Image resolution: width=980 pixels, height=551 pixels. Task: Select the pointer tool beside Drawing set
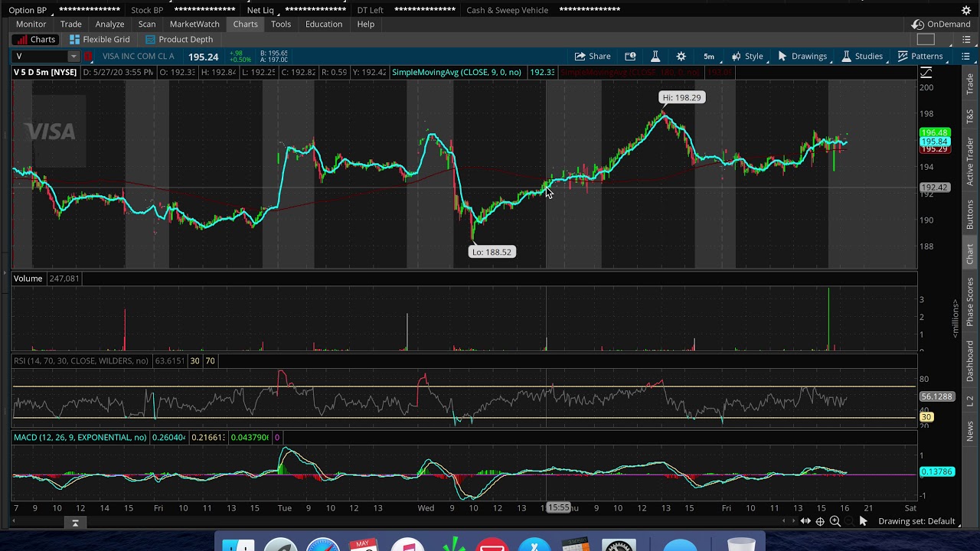tap(863, 521)
